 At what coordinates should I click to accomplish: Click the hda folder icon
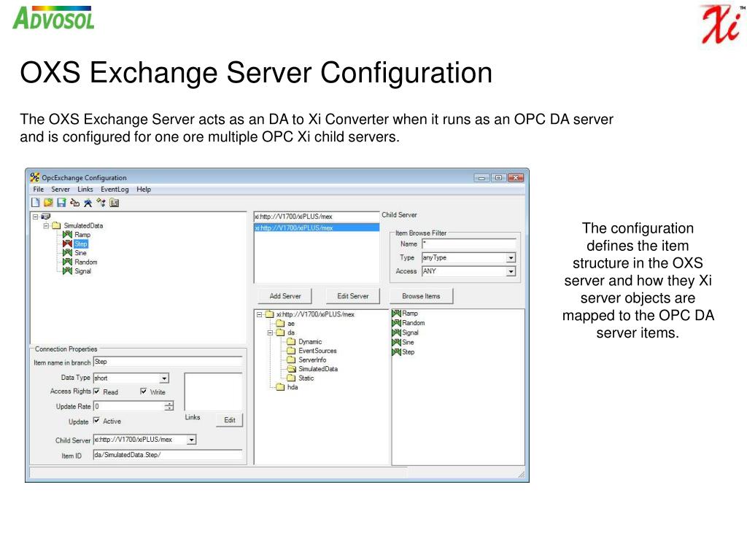(x=280, y=386)
